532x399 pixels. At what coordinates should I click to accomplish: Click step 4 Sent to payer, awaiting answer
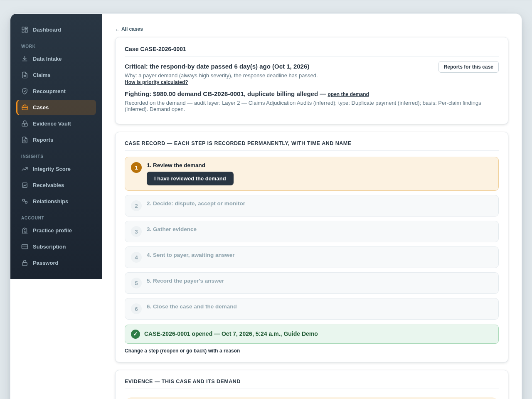point(312,257)
